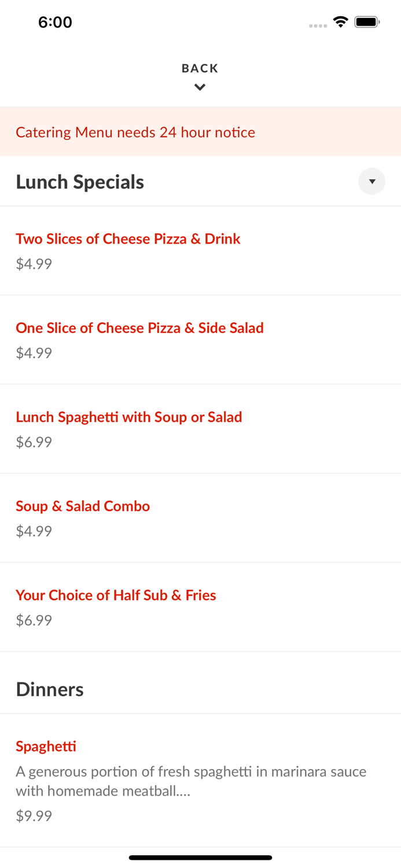
Task: Tap the circular dropdown button beside Lunch Specials
Action: coord(372,181)
